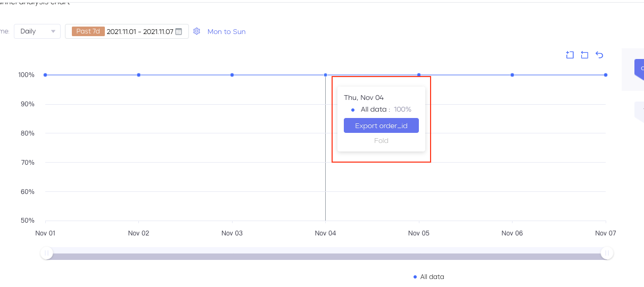This screenshot has width=644, height=287.
Task: Click the Nov 05 data point
Action: click(x=419, y=75)
